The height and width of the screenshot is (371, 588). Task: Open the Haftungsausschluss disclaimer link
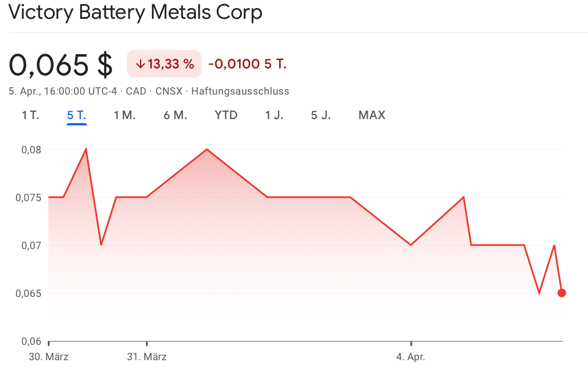click(x=240, y=91)
